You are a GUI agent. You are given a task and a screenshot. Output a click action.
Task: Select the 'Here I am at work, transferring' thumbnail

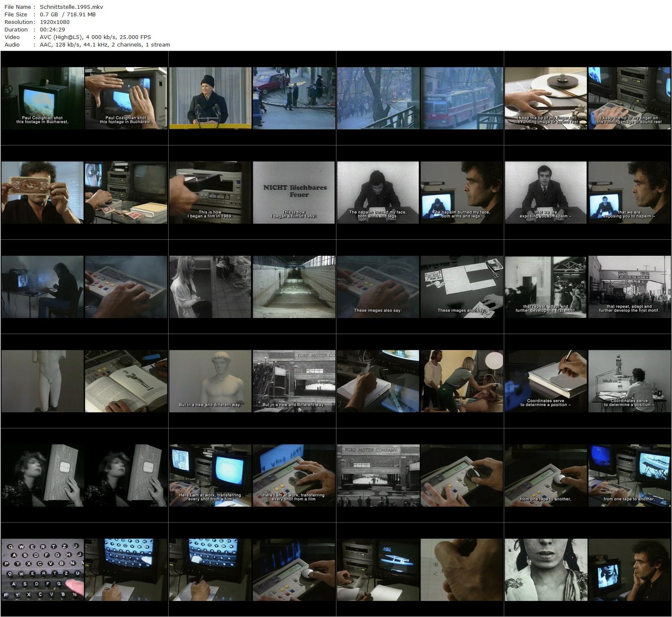(210, 478)
